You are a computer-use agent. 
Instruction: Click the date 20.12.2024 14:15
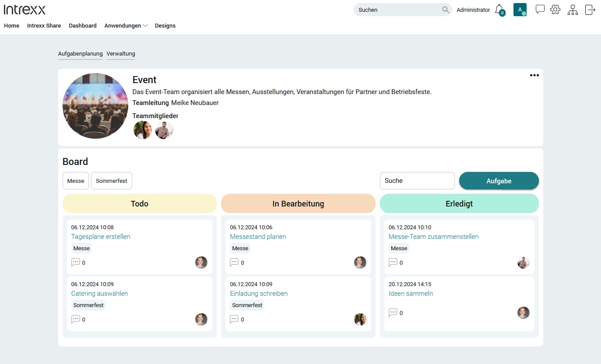pyautogui.click(x=410, y=284)
